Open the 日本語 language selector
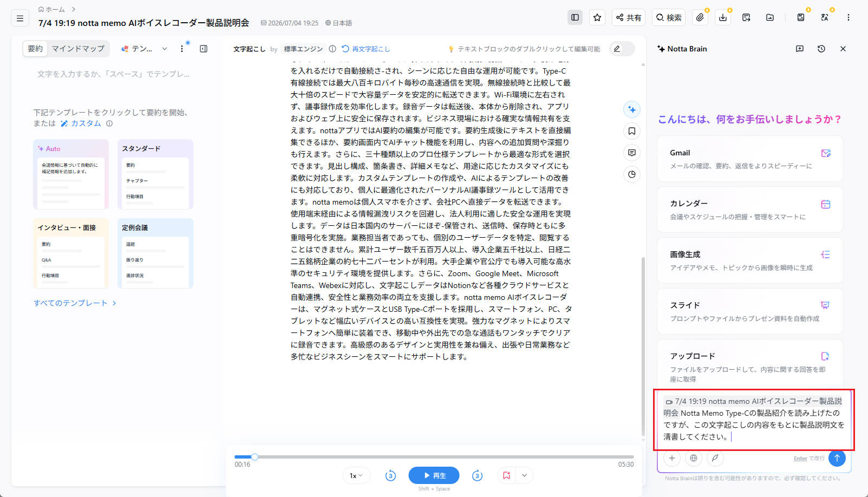The height and width of the screenshot is (497, 868). (x=338, y=23)
